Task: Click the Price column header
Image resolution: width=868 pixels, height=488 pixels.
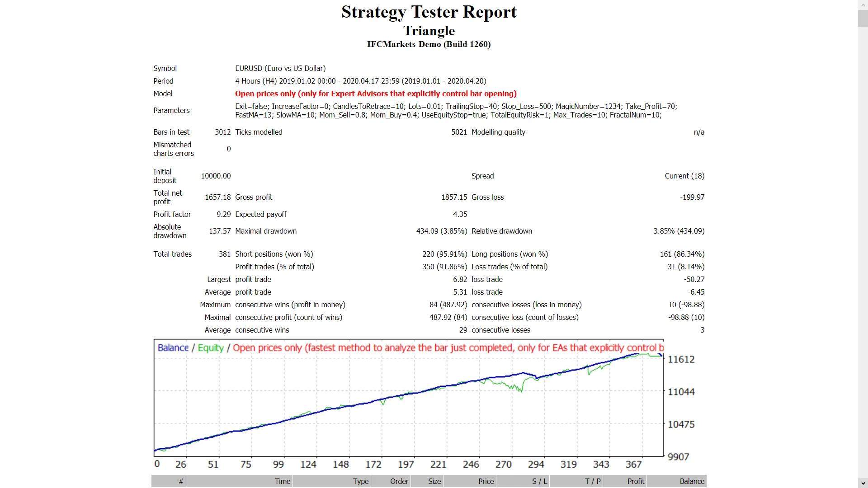Action: coord(486,481)
